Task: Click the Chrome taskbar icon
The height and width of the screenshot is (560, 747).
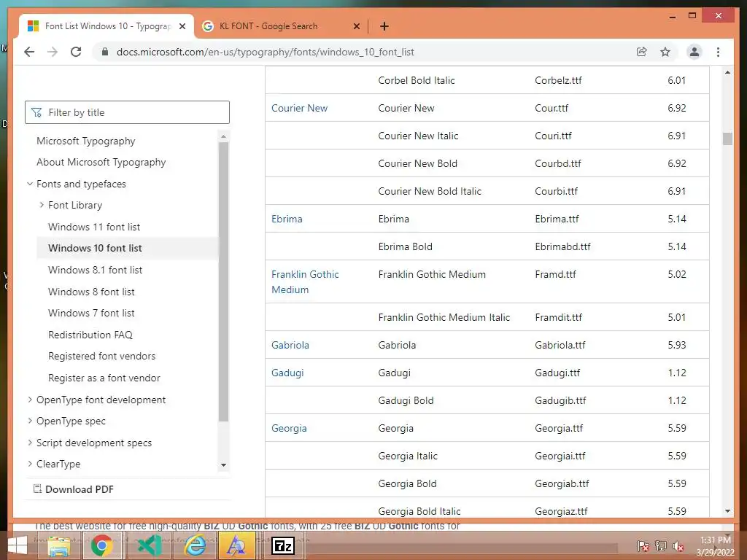Action: pos(101,546)
